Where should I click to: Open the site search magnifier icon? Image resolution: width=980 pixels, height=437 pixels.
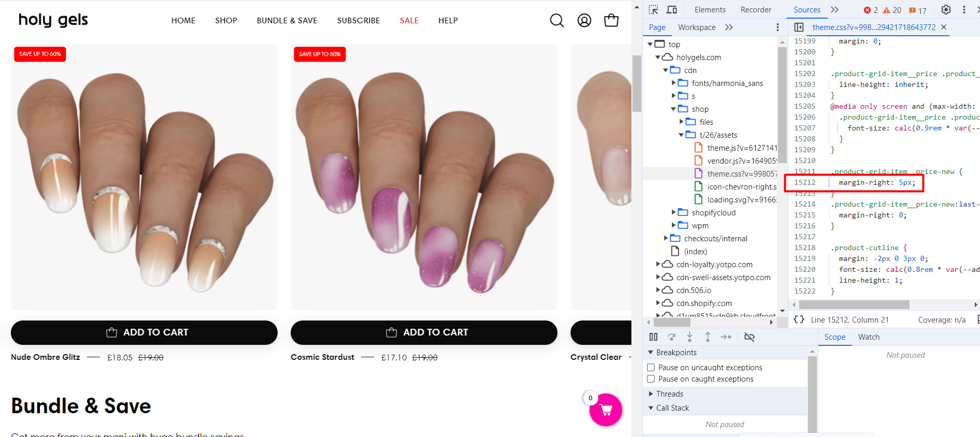tap(557, 21)
